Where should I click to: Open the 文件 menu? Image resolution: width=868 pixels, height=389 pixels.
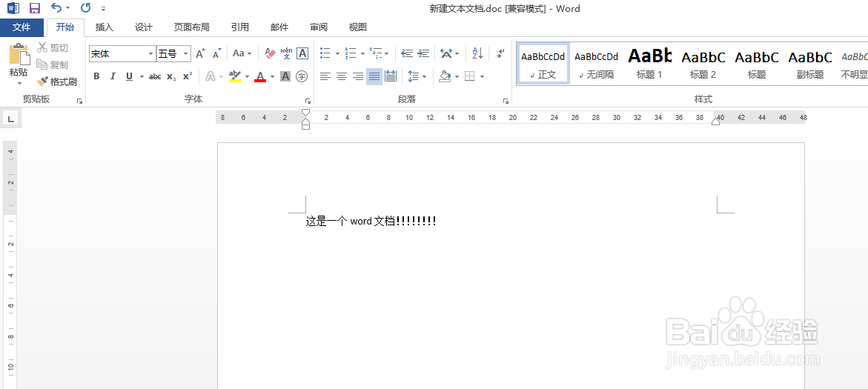click(21, 27)
